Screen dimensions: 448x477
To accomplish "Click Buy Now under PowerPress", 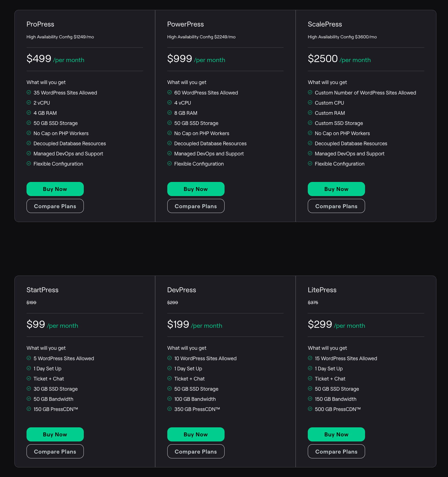I will pyautogui.click(x=196, y=189).
